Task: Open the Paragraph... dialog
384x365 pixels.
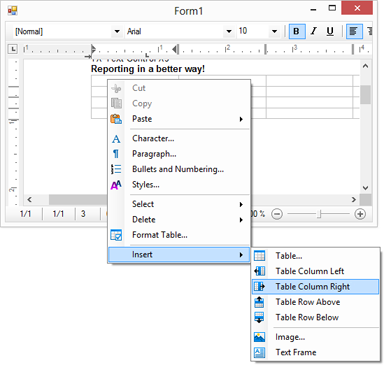Action: click(x=179, y=154)
